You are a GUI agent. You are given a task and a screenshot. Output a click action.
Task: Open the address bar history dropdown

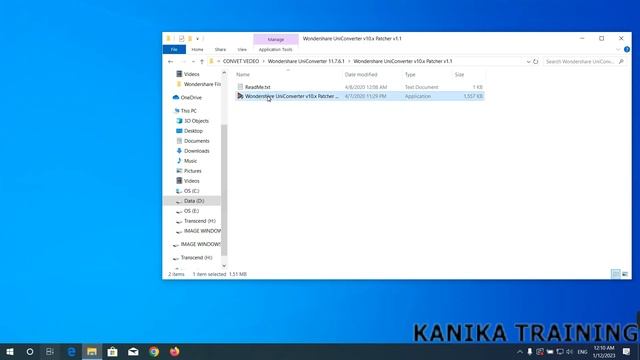(529, 62)
